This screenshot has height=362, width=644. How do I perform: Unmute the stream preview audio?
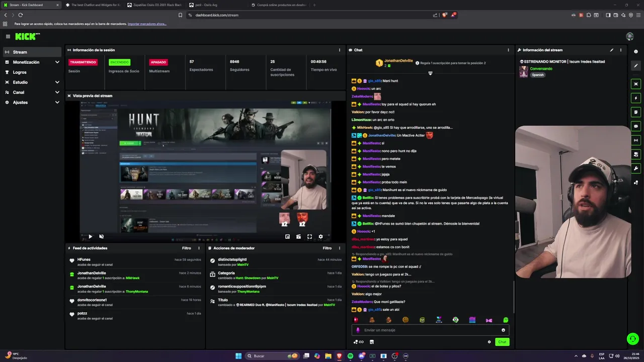tap(101, 236)
